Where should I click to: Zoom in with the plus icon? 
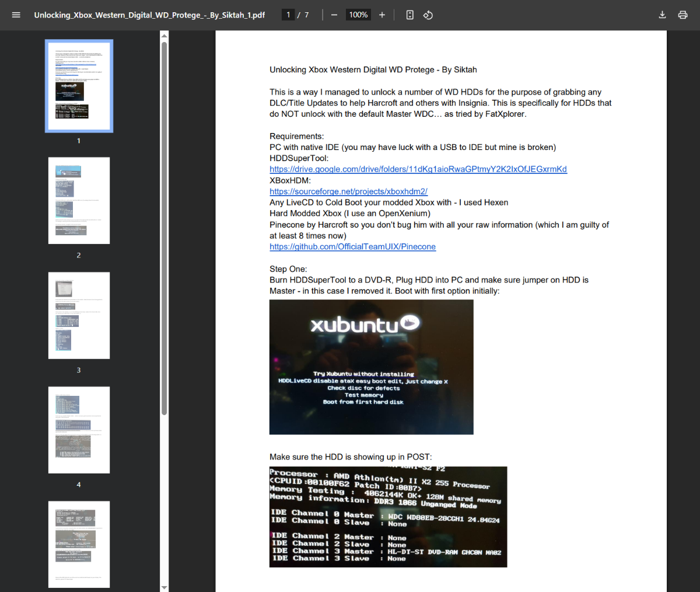(x=382, y=15)
